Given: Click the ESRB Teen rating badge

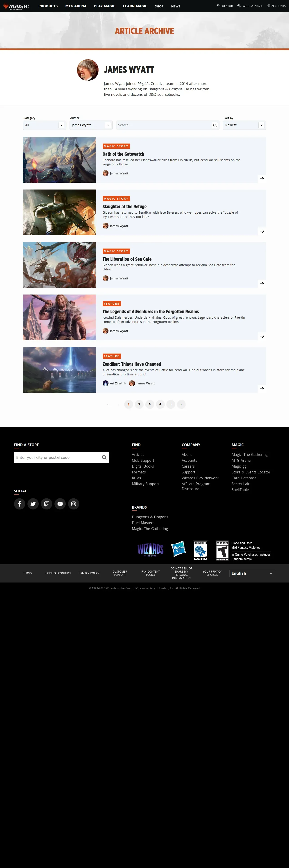Looking at the screenshot, I should click(x=222, y=550).
